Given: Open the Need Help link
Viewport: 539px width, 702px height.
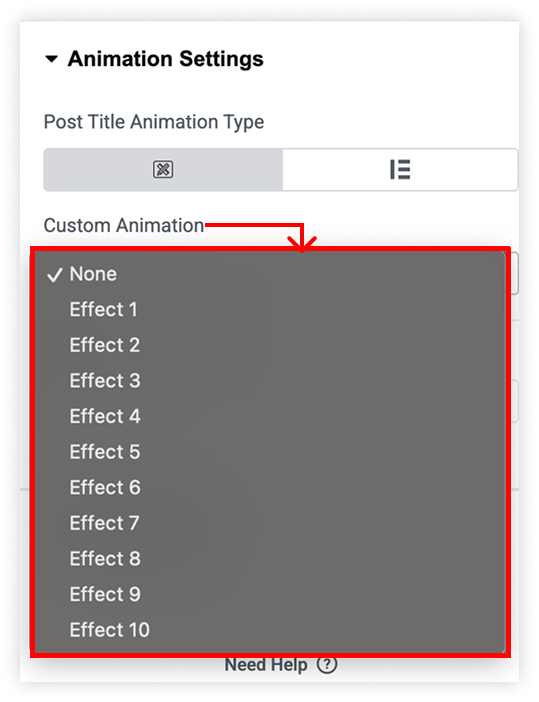Looking at the screenshot, I should (266, 664).
